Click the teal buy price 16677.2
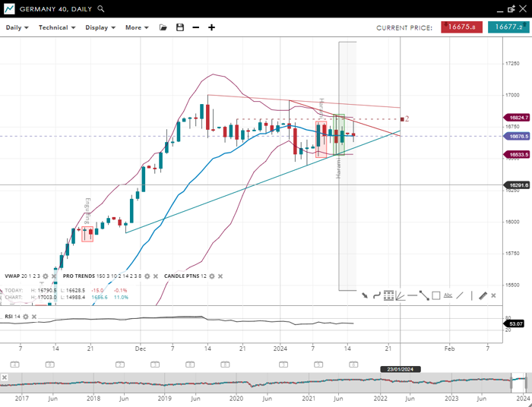 pos(506,27)
